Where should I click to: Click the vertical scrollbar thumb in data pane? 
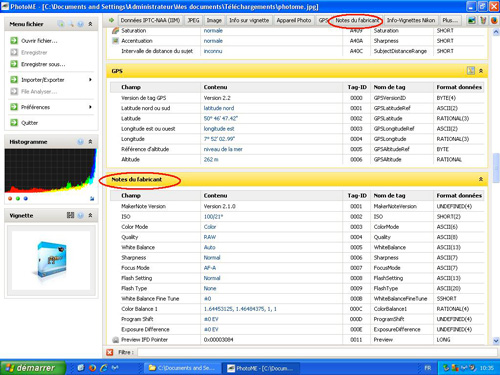(x=496, y=168)
